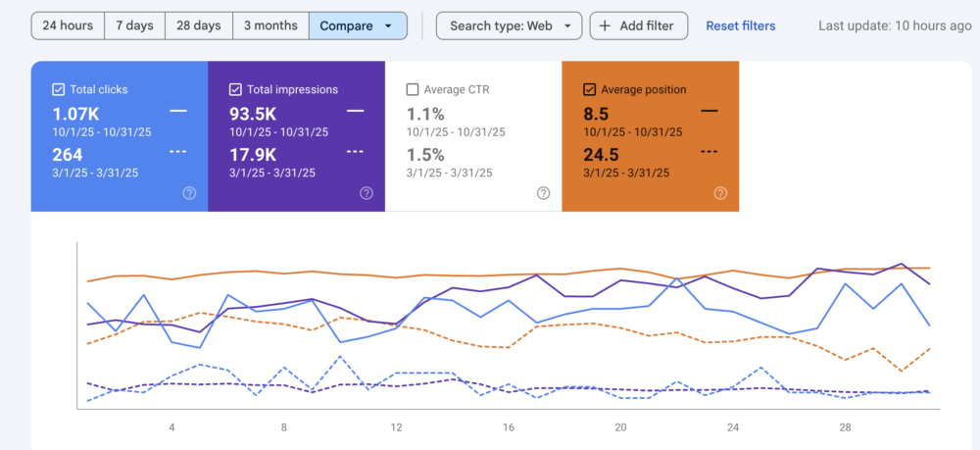Click help icon in Total impressions card
980x450 pixels.
pos(367,193)
